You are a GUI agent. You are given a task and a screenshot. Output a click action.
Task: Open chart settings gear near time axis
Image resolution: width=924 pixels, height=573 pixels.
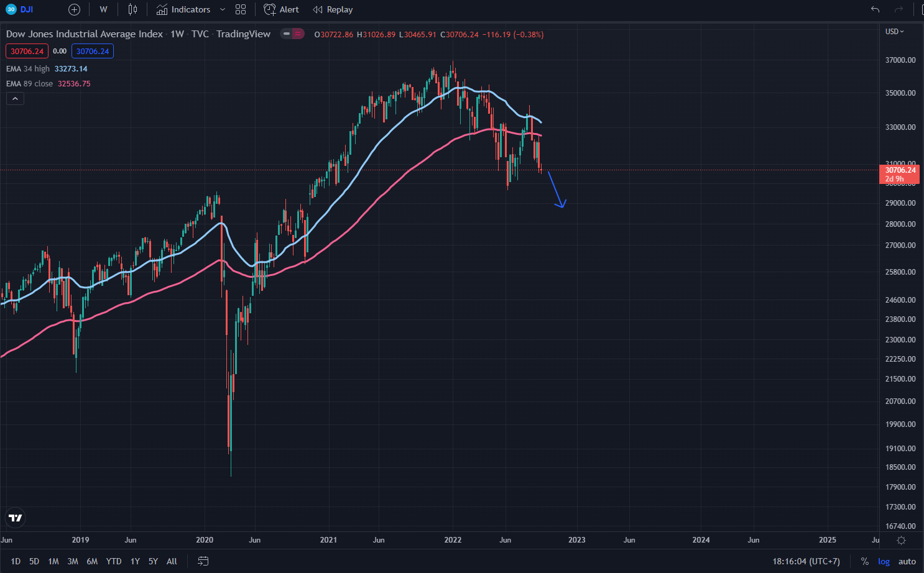pos(901,540)
